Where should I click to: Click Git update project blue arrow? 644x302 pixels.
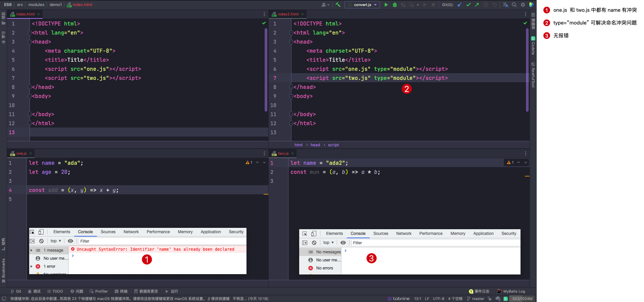tap(460, 5)
